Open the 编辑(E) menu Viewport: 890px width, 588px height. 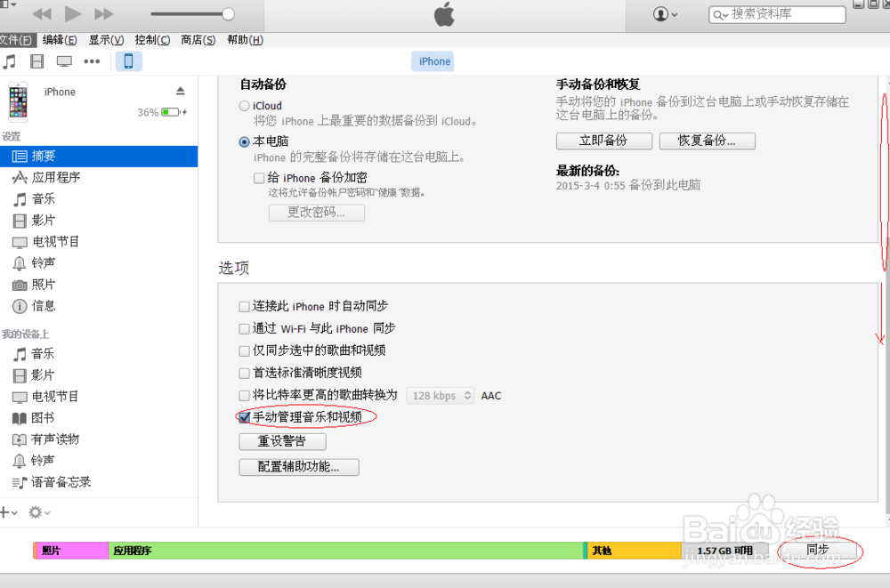pyautogui.click(x=60, y=40)
